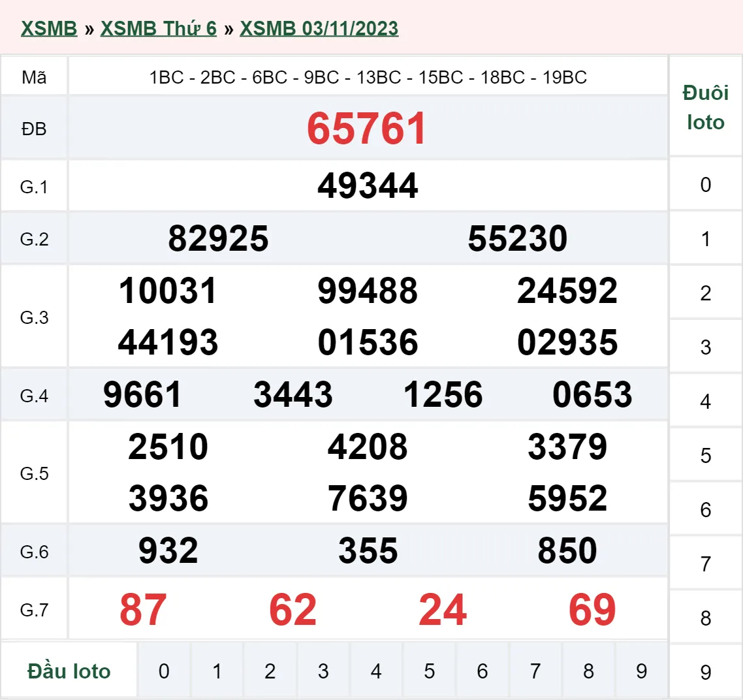
Task: Click G.2 number 55230
Action: click(517, 238)
